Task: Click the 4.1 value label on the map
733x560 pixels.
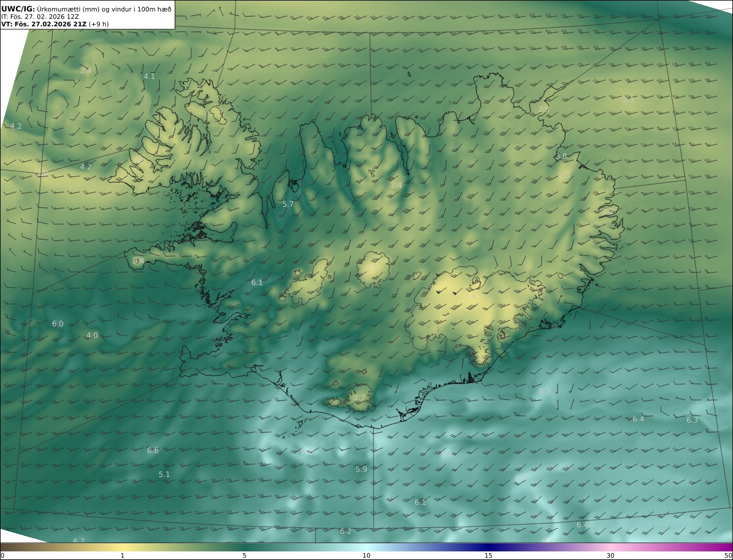Action: pos(149,76)
